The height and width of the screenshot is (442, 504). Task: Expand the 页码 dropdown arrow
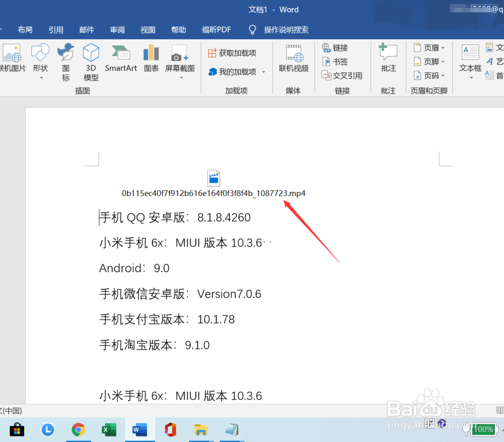(443, 76)
